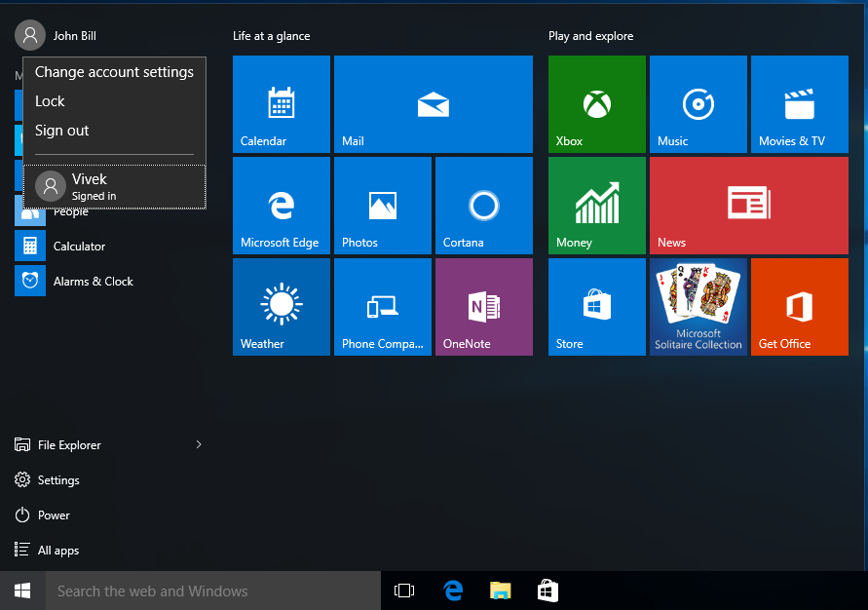
Task: Click the Calculator app icon
Action: pyautogui.click(x=30, y=246)
